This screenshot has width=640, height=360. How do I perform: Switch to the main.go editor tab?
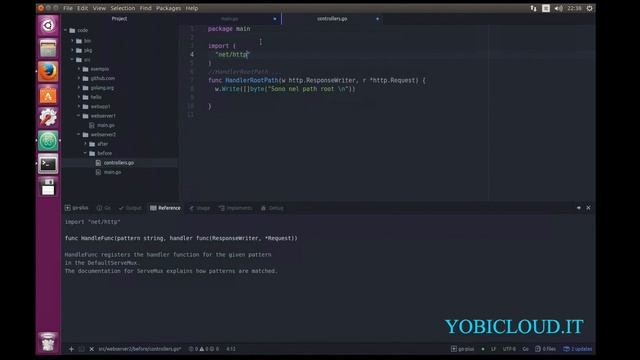229,19
